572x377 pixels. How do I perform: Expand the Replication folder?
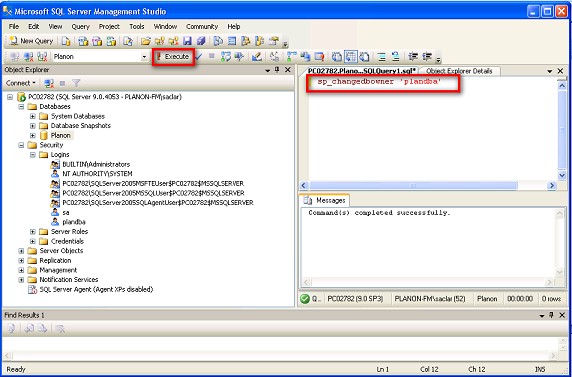coord(21,260)
